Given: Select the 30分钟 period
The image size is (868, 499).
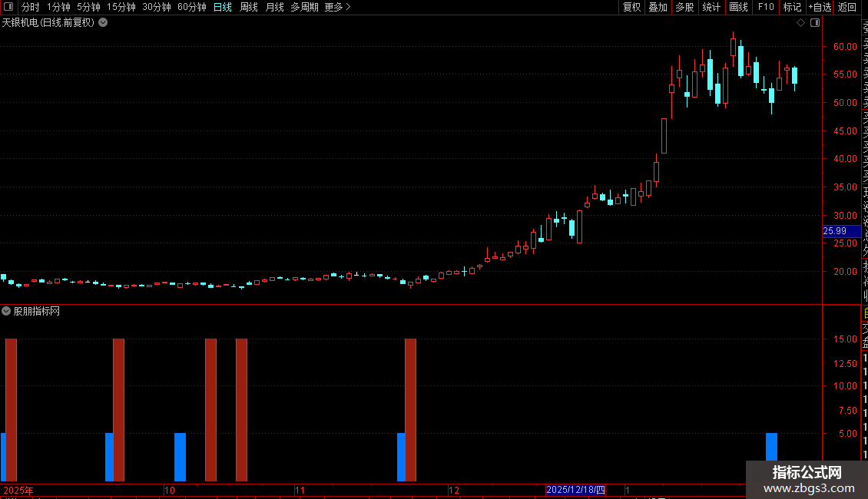Looking at the screenshot, I should click(157, 7).
